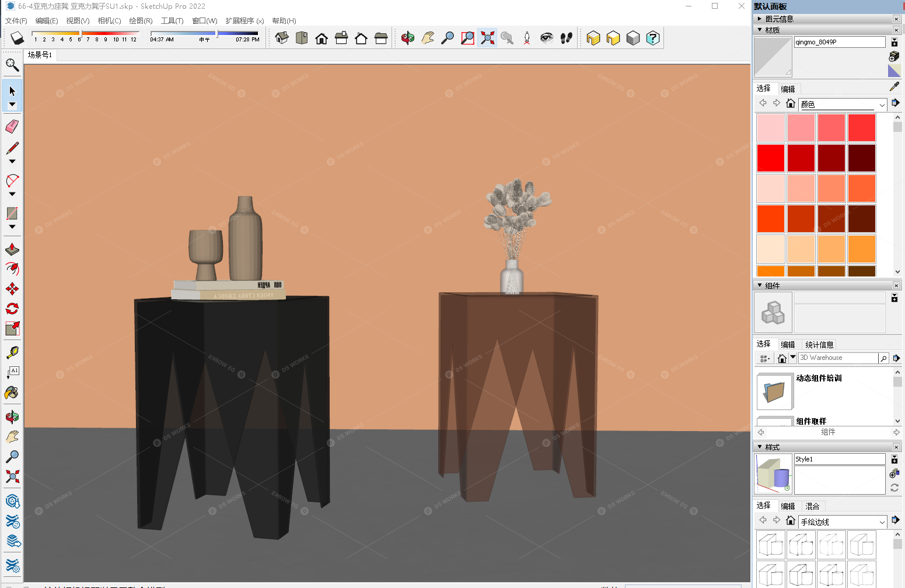This screenshot has height=588, width=905.
Task: Open the Search magnifier tool
Action: 12,65
